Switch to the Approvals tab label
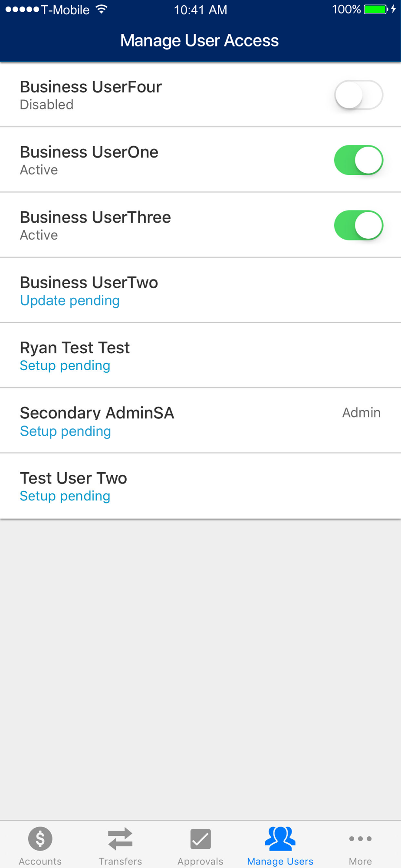This screenshot has width=401, height=868. (200, 861)
